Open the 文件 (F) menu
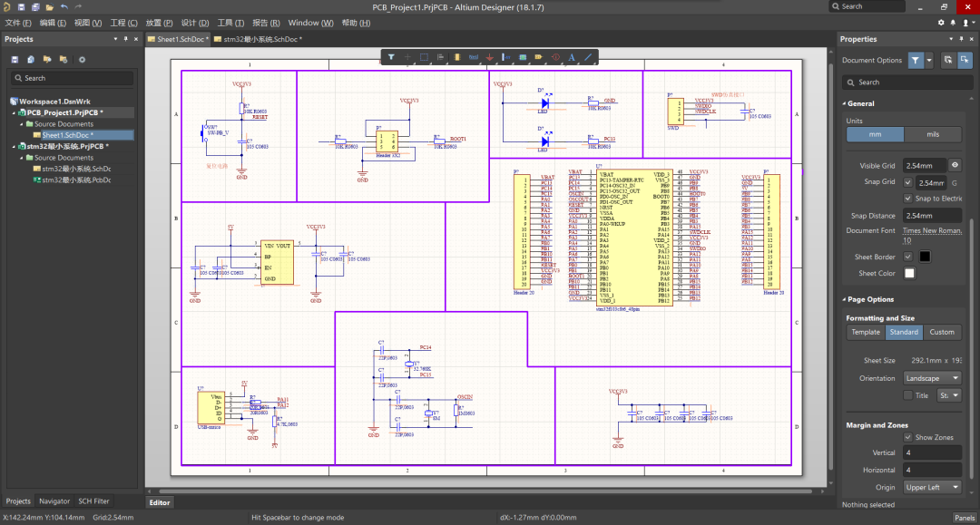This screenshot has width=980, height=525. tap(18, 23)
